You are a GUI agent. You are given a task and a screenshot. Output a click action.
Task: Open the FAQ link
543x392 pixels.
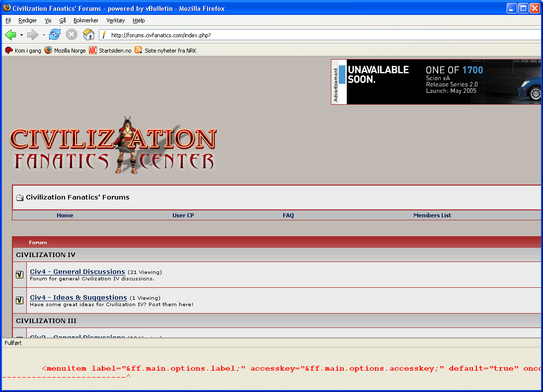[x=288, y=215]
